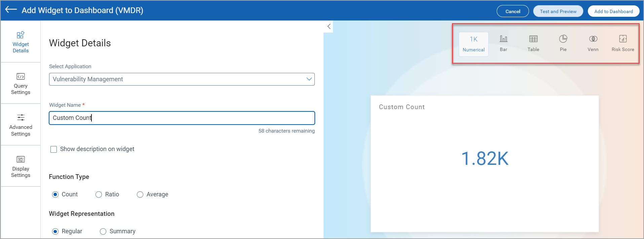
Task: Click the Function Type heading
Action: coord(69,177)
